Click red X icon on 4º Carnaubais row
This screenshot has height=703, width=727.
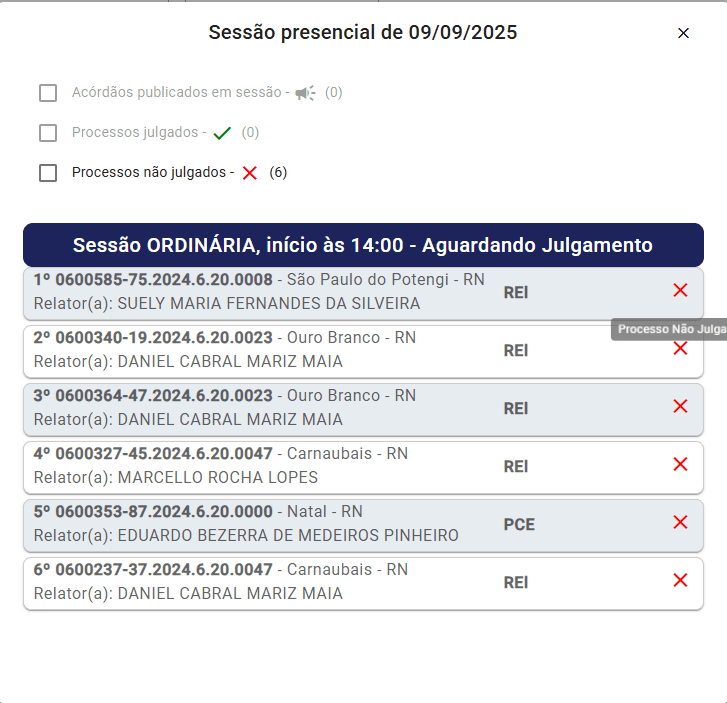680,464
